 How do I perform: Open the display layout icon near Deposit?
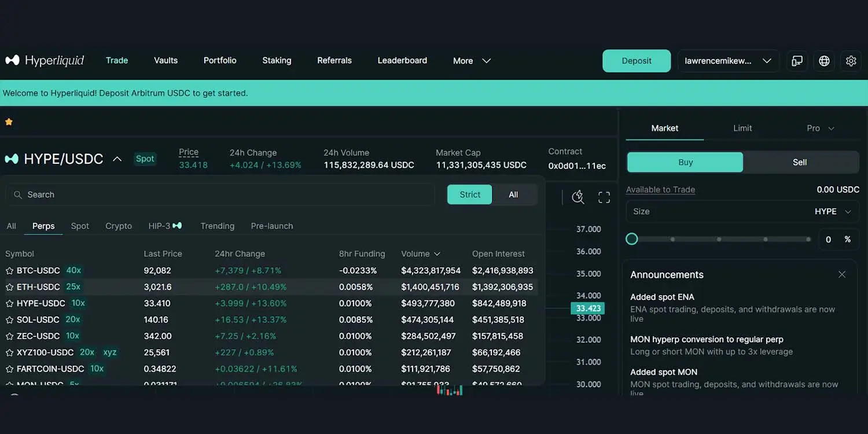pyautogui.click(x=797, y=61)
